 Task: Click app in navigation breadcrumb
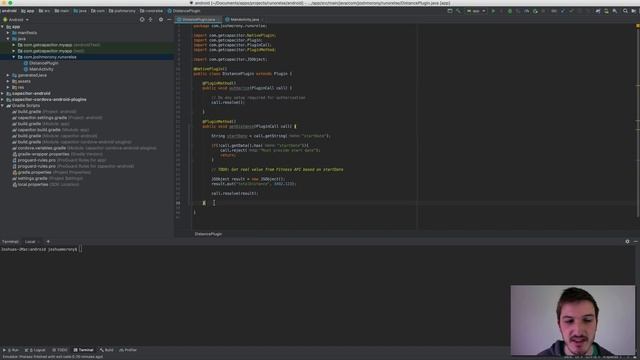[x=28, y=11]
